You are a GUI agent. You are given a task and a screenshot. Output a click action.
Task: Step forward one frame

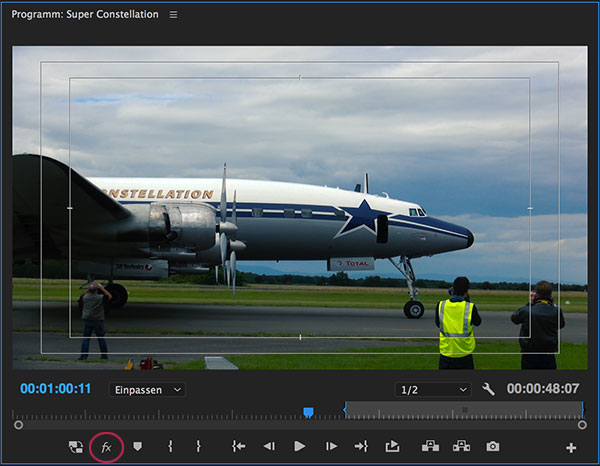click(331, 446)
